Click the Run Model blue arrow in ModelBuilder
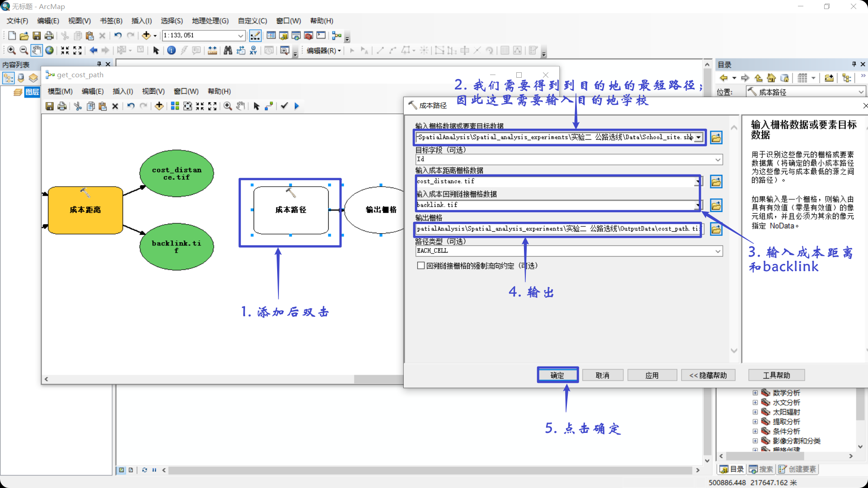This screenshot has width=868, height=488. tap(297, 106)
